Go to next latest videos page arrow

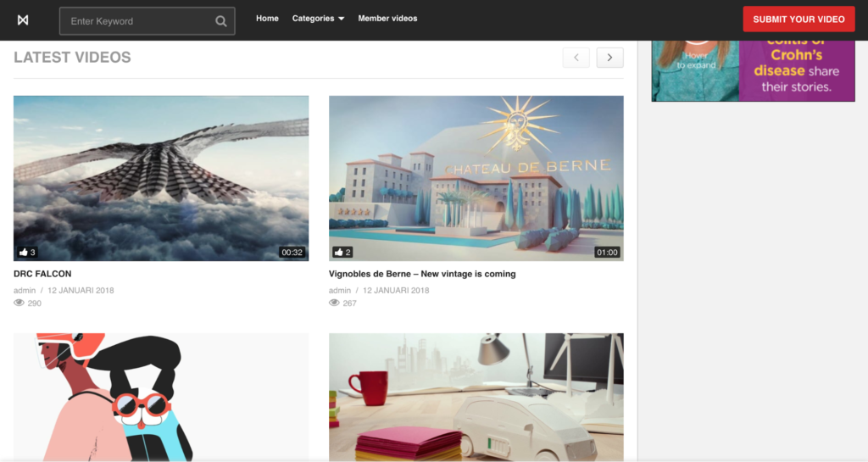609,58
